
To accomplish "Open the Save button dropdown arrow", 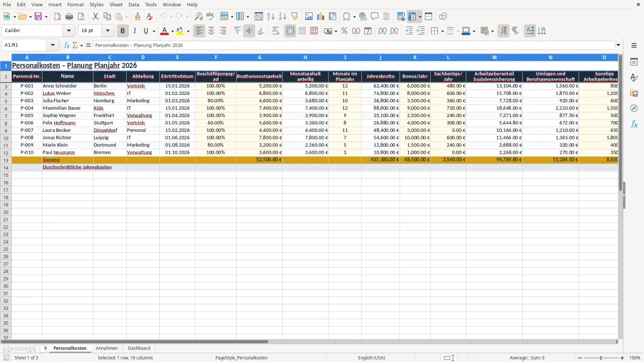I will click(46, 17).
